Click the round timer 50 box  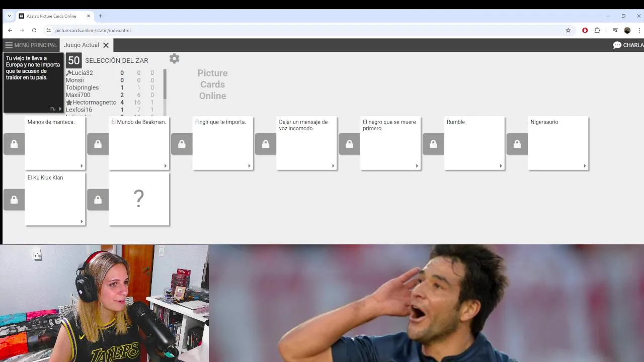73,61
